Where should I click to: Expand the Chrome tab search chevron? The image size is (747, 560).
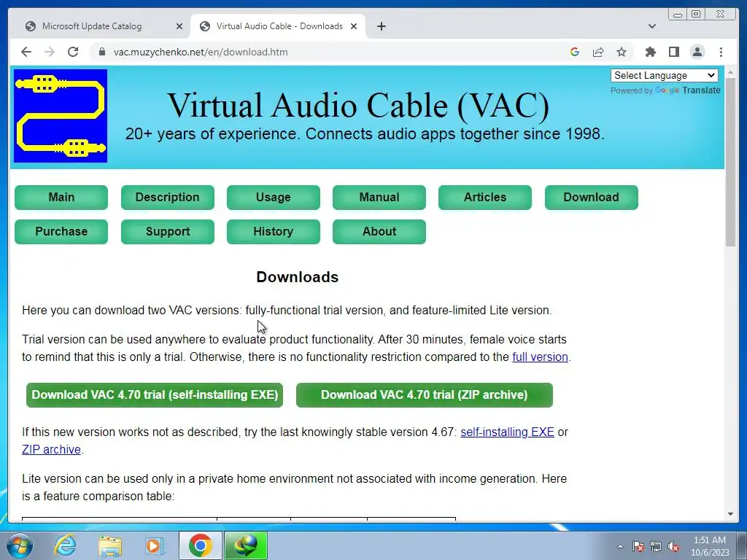(x=652, y=26)
